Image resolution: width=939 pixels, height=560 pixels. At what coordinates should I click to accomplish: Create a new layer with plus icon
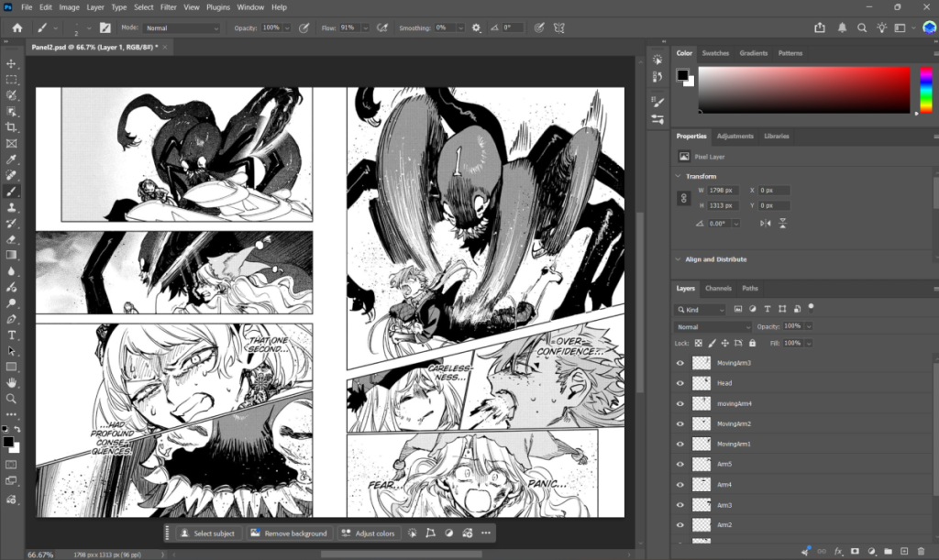pyautogui.click(x=904, y=551)
